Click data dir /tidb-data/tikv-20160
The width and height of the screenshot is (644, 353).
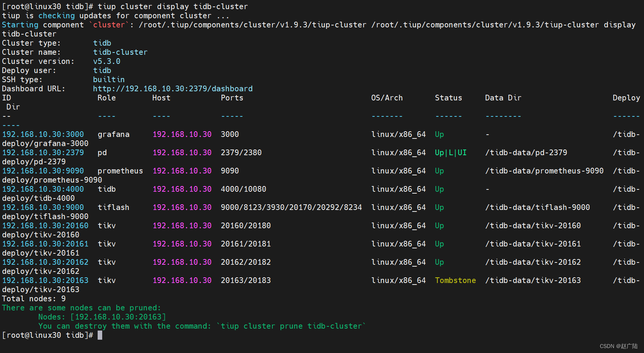[x=533, y=226]
